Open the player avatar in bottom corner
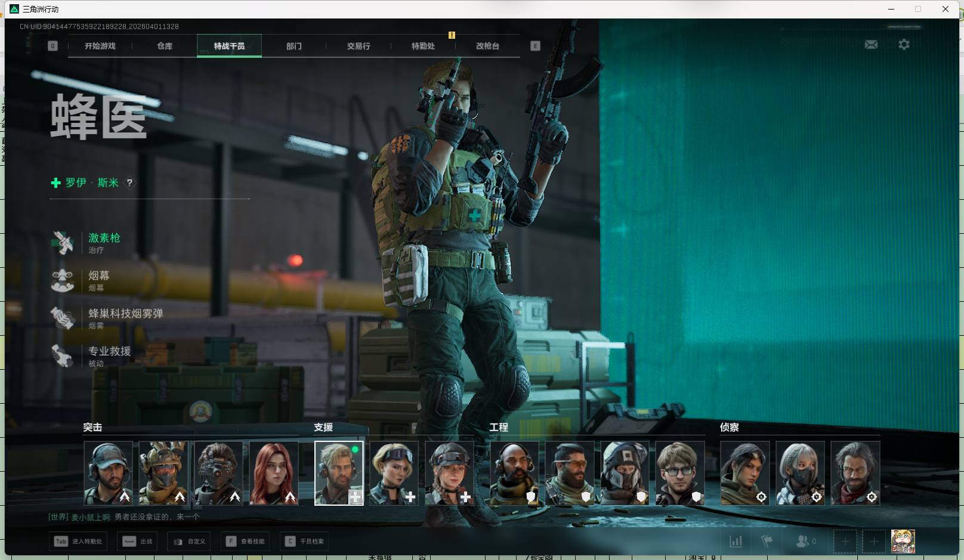Screen dimensions: 964x560 pyautogui.click(x=903, y=542)
